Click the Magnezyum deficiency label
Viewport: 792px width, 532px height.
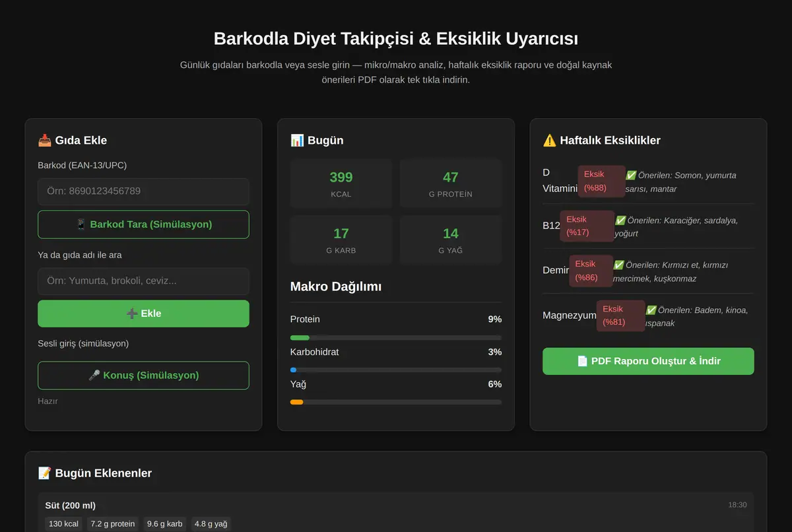[570, 316]
